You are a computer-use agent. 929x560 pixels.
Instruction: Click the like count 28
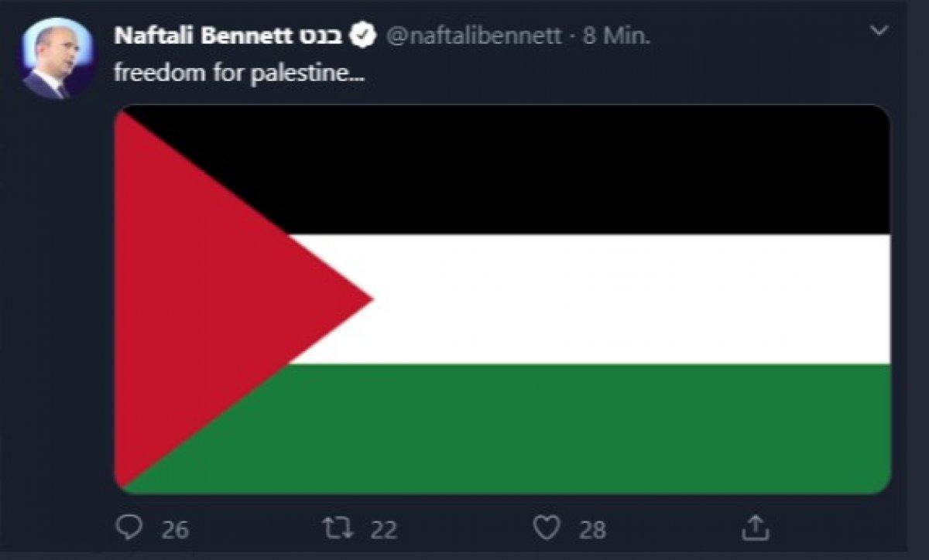point(592,530)
